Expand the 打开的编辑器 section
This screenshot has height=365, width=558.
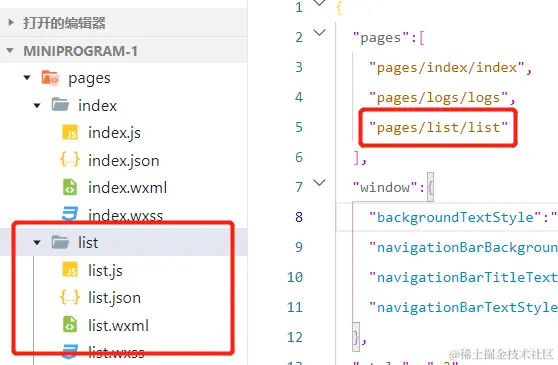click(x=11, y=23)
